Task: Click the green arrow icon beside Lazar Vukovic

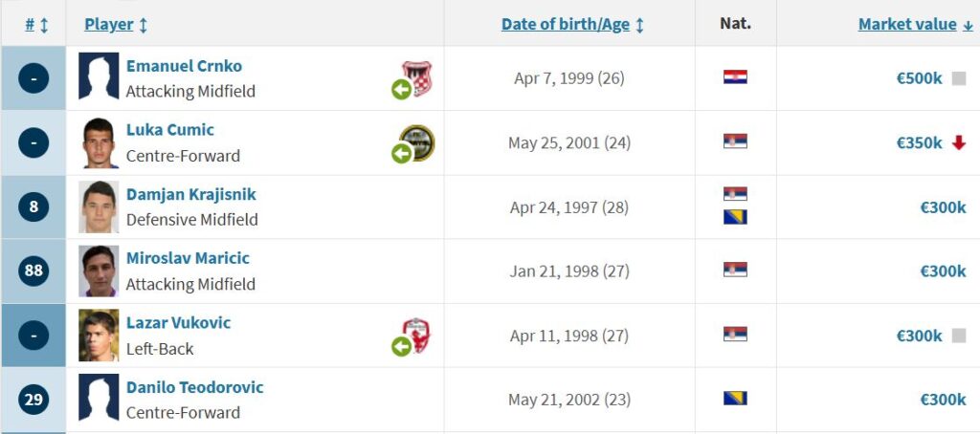Action: (401, 346)
